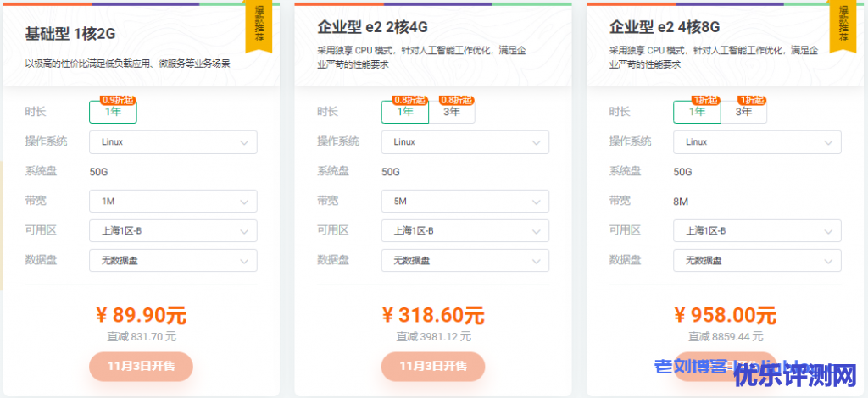The width and height of the screenshot is (868, 398).
Task: Click the 基础型 1核2G title
Action: pyautogui.click(x=70, y=34)
